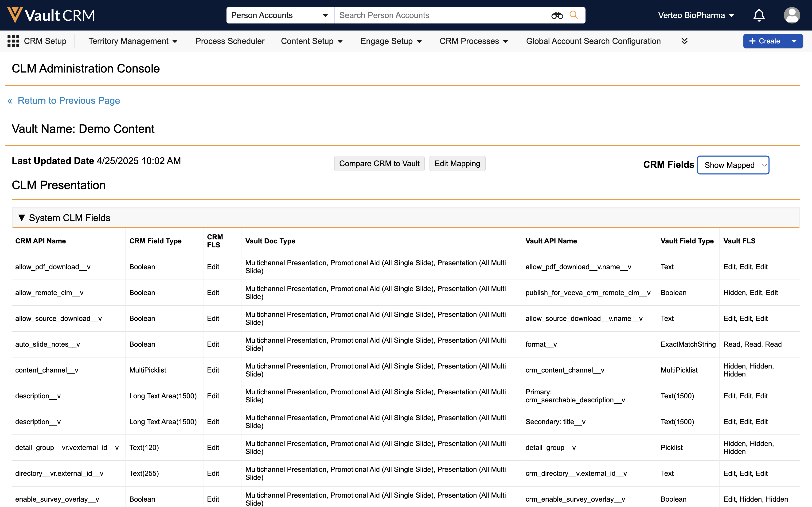Click the Vault CRM logo

pyautogui.click(x=51, y=15)
